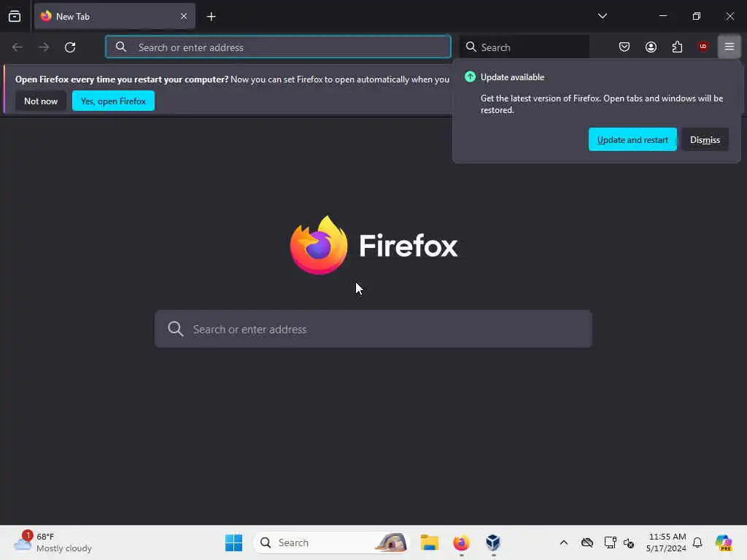Viewport: 747px width, 560px height.
Task: Open the muted volume tray icon
Action: pos(629,542)
